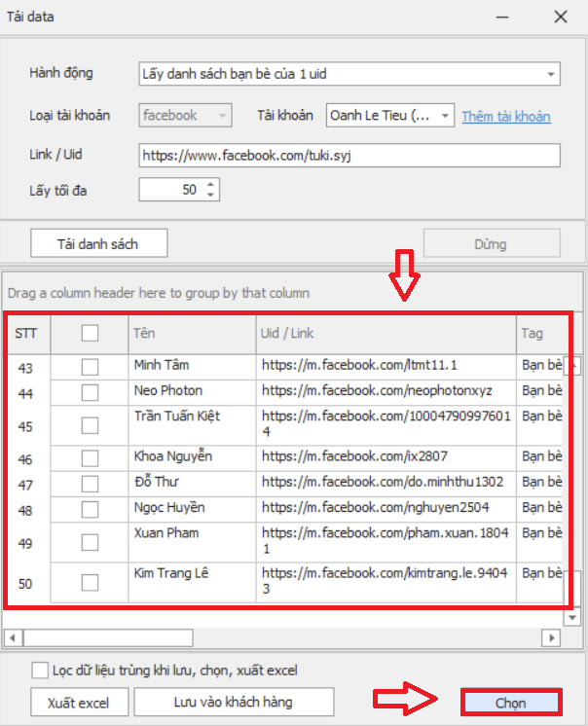Click the Link / Uid input field
Viewport: 588px width, 726px height.
349,155
